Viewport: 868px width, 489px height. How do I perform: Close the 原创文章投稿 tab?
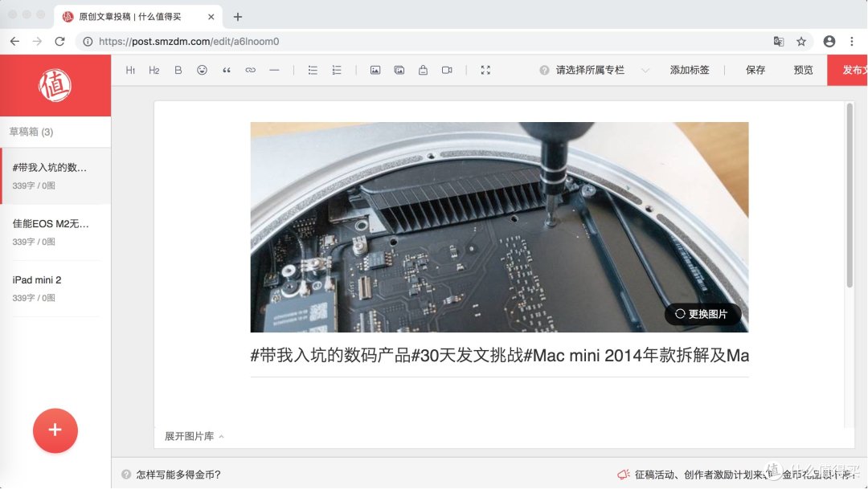211,17
